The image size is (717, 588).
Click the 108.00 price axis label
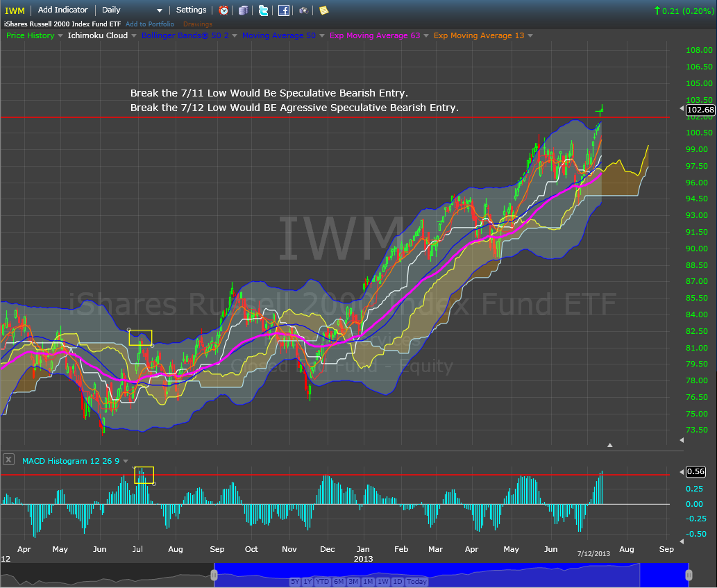tap(699, 50)
